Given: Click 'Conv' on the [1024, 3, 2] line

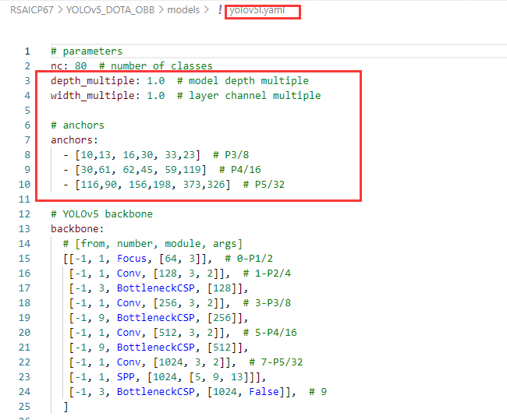Looking at the screenshot, I should click(129, 362).
